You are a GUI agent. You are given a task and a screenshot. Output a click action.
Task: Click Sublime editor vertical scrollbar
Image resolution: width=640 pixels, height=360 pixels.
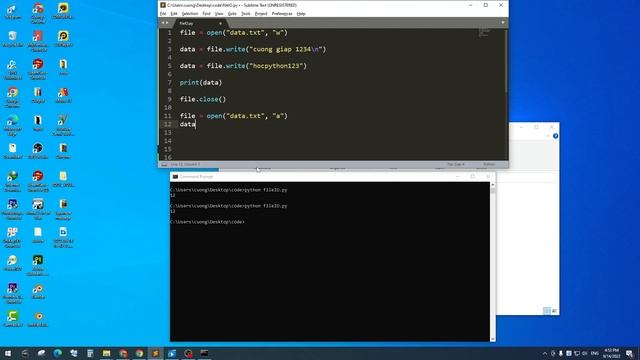[506, 61]
